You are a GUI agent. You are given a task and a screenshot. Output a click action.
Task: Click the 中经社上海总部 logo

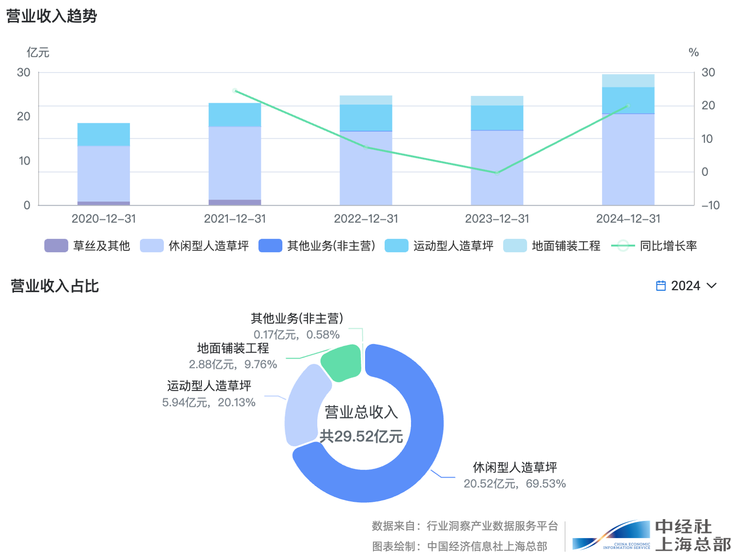point(651,536)
